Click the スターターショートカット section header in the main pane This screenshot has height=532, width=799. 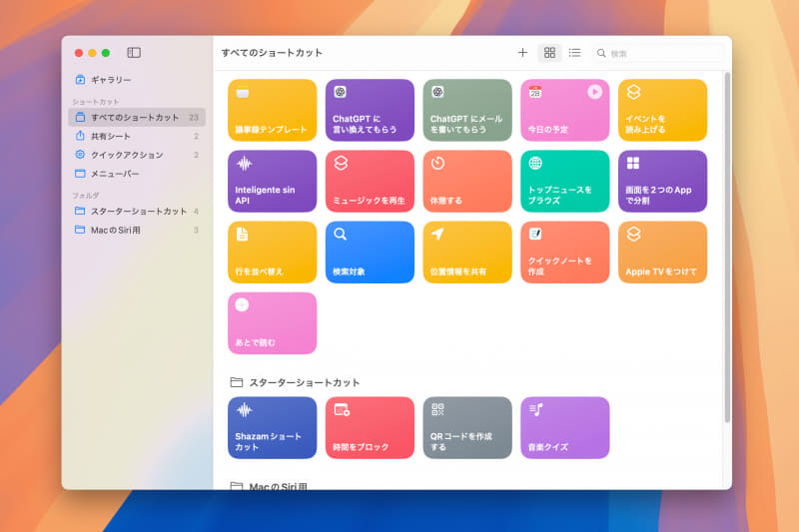295,382
